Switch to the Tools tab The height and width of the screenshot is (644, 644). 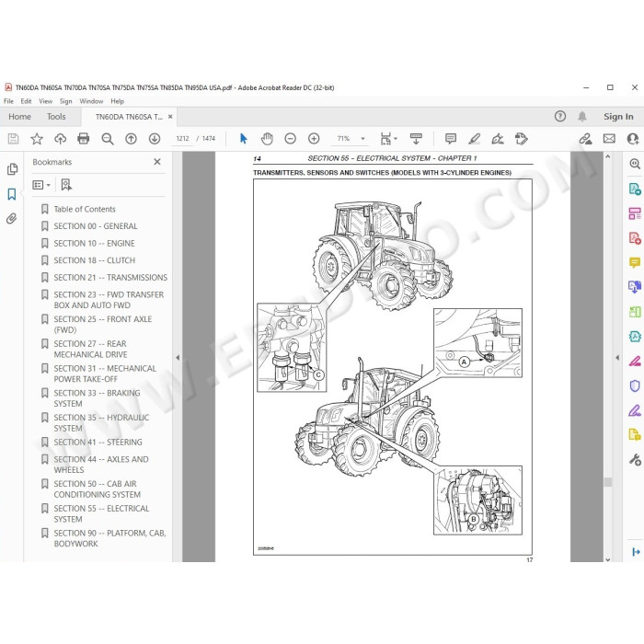coord(56,117)
